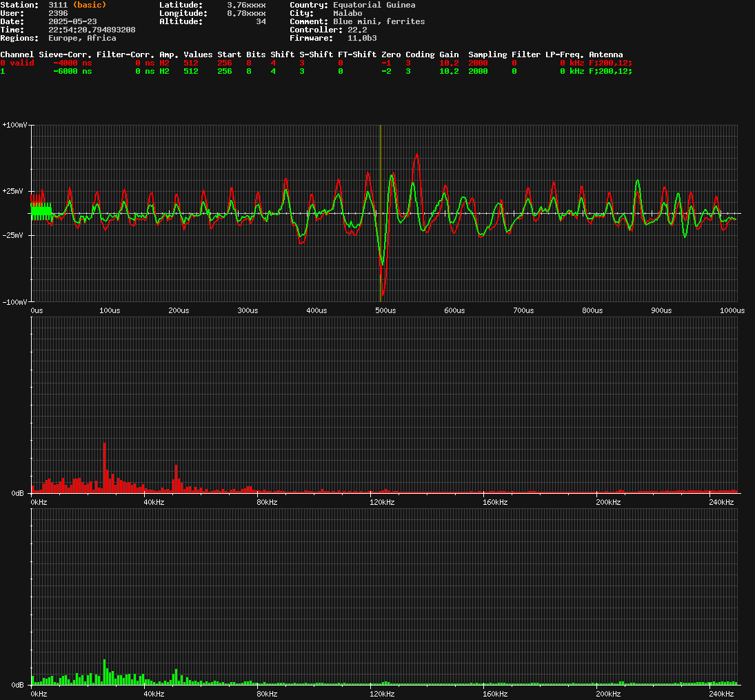Viewport: 755px width, 700px height.
Task: Click the 0us time axis label
Action: tap(37, 310)
